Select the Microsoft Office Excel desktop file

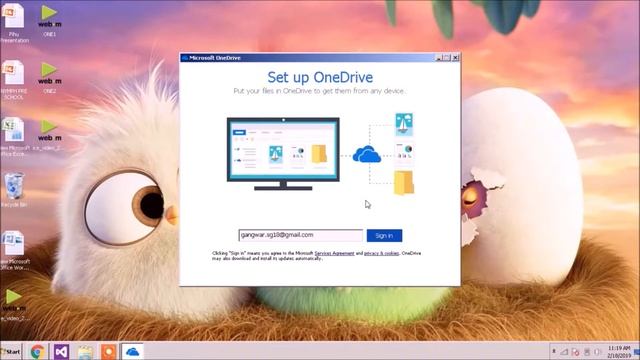coord(14,136)
